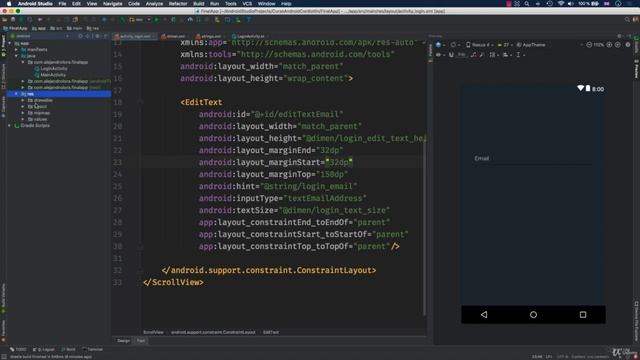Click the Home circle in preview nav bar
The height and width of the screenshot is (360, 640).
(x=533, y=315)
